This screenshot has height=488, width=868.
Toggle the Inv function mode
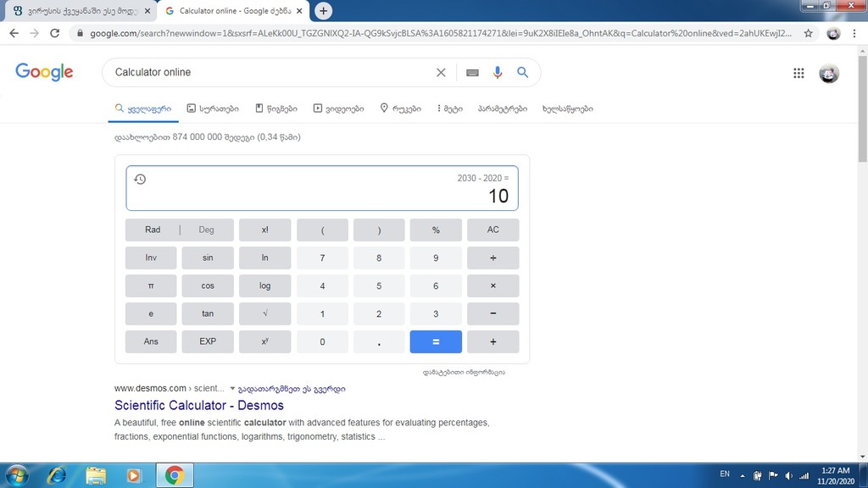[x=150, y=258]
